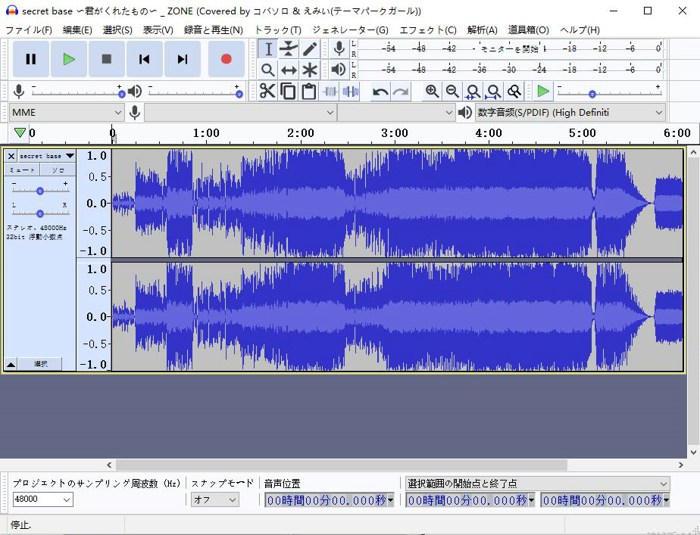Click the recording meter microphone icon
Screen dimensions: 700x535
pos(339,49)
